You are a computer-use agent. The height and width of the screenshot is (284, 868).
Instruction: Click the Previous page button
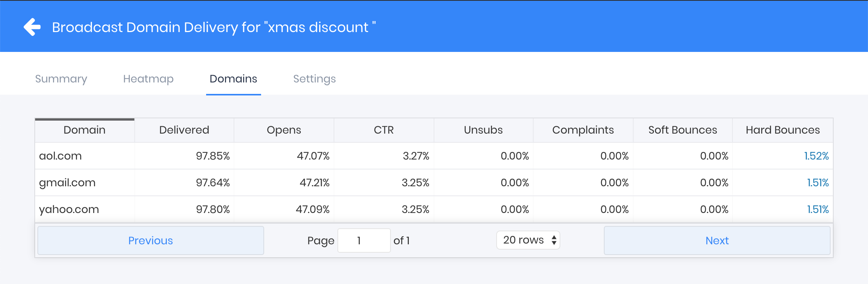click(150, 240)
